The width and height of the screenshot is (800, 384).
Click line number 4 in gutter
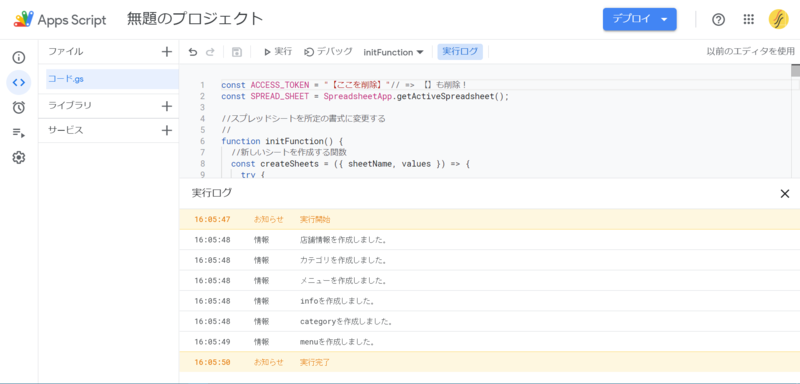point(203,119)
